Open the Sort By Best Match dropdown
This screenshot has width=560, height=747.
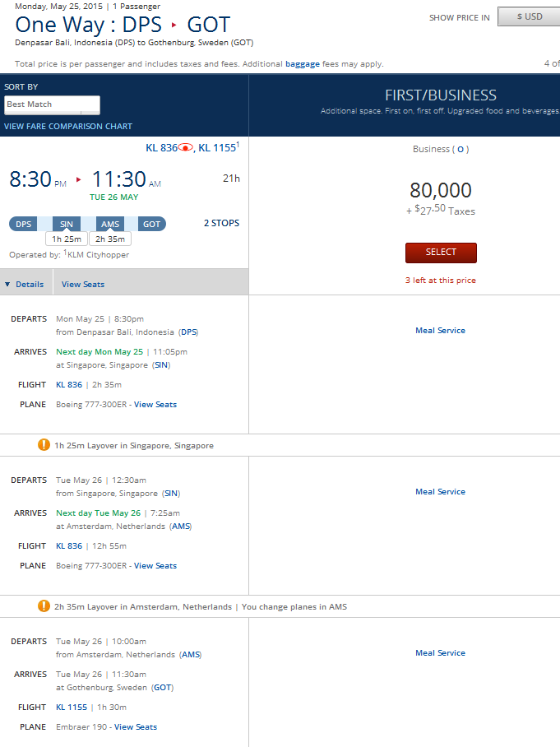(x=53, y=104)
